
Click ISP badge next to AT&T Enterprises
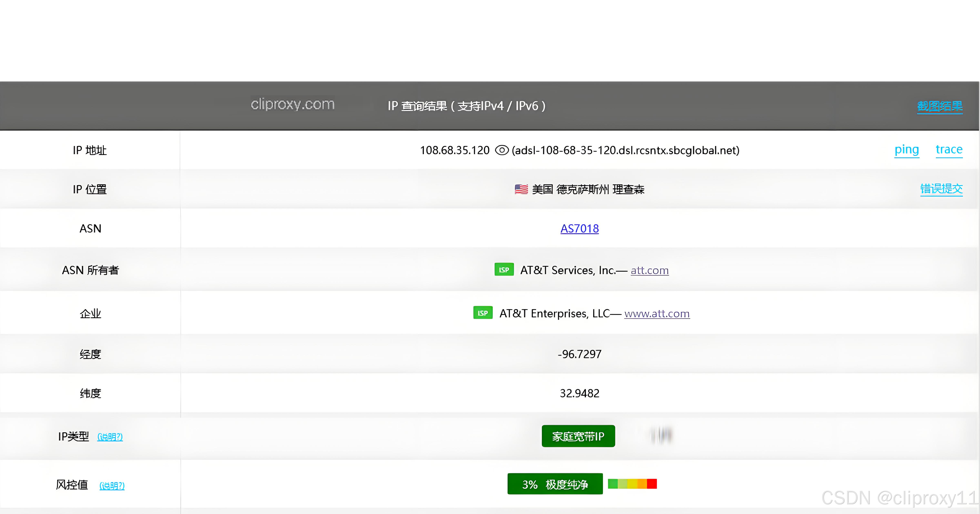click(x=483, y=313)
